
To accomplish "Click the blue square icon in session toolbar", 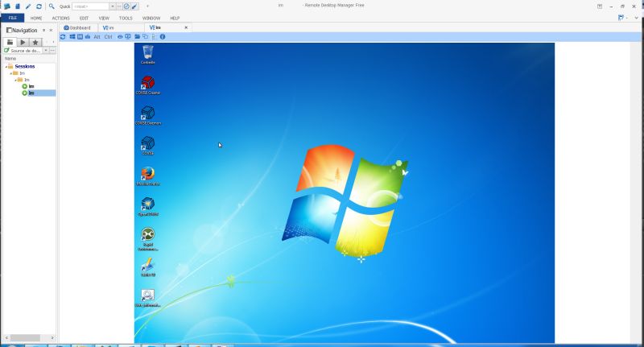I will pyautogui.click(x=80, y=36).
